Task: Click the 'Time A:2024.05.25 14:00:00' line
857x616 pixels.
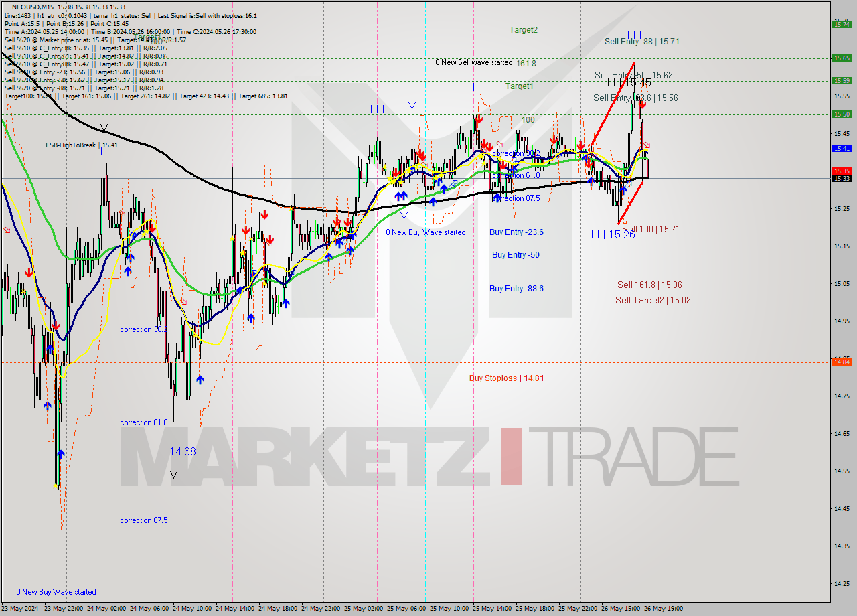Action: pos(44,31)
